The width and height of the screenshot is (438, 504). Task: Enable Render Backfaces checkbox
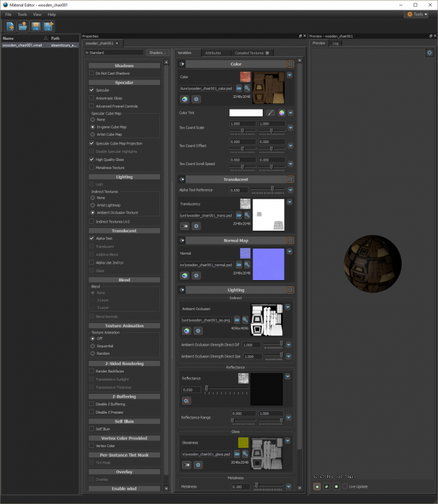92,371
